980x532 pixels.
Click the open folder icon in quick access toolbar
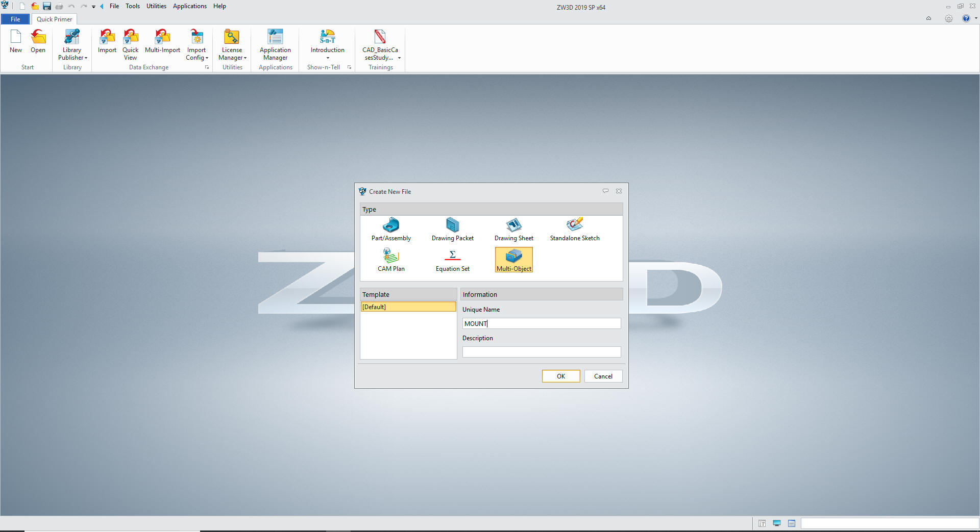[35, 6]
